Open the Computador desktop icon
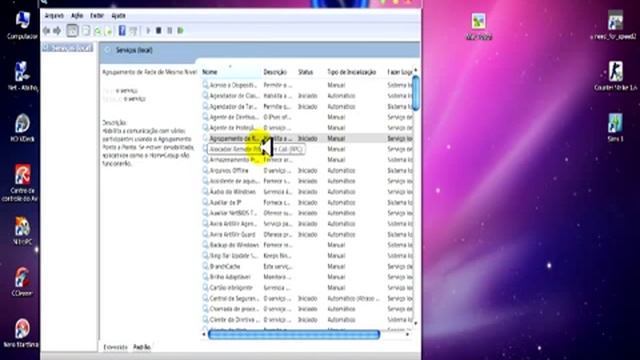640x360 pixels. coord(22,25)
